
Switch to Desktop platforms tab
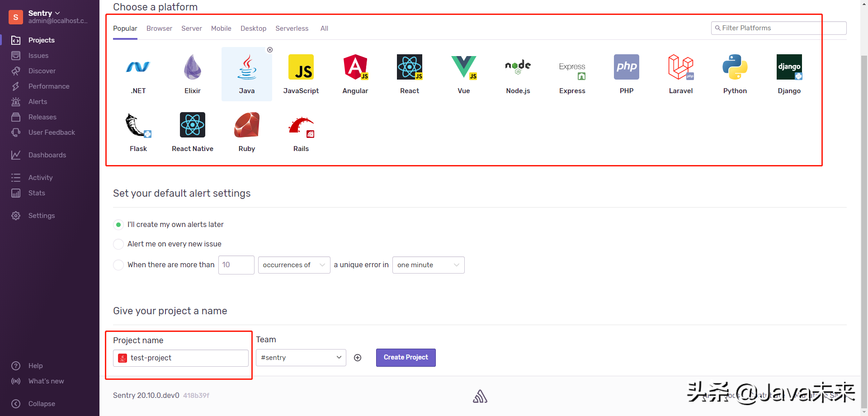[253, 28]
